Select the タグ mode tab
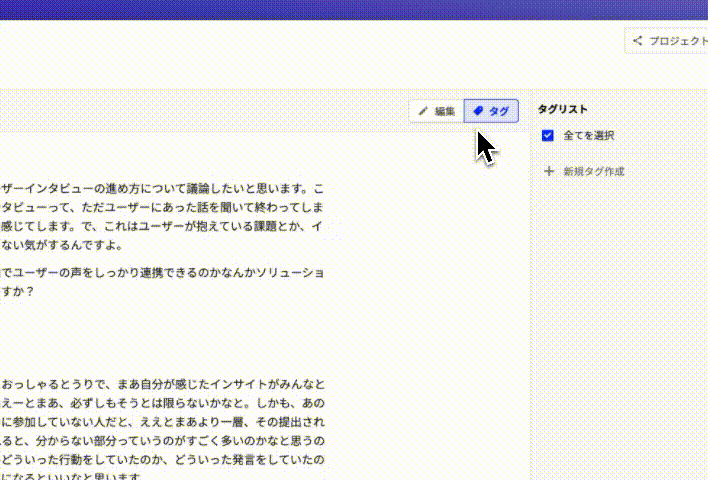The height and width of the screenshot is (480, 708). pyautogui.click(x=491, y=111)
